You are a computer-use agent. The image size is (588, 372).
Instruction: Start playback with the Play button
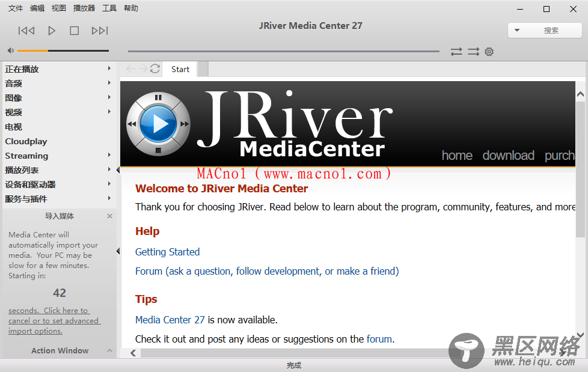click(52, 31)
